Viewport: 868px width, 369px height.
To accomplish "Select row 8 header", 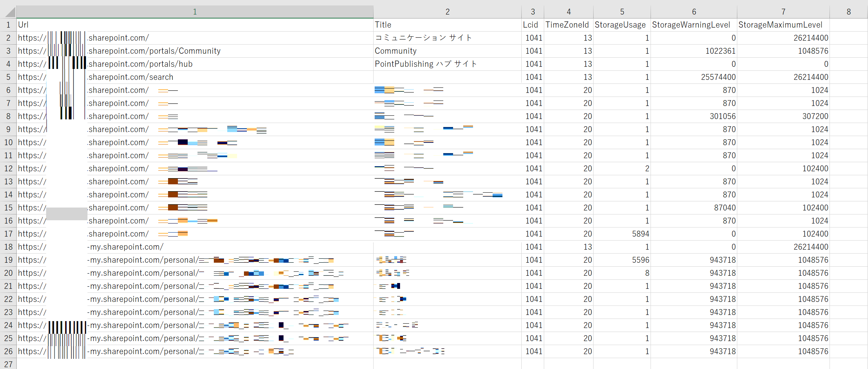I will click(x=8, y=116).
